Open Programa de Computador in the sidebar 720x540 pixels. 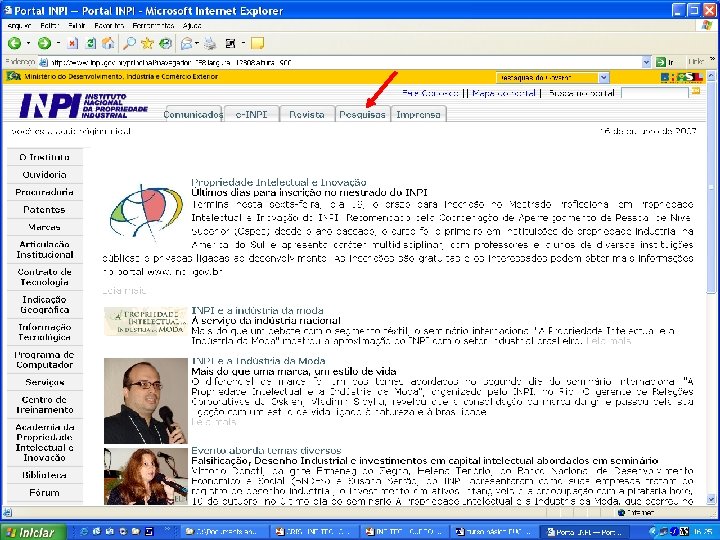coord(45,360)
